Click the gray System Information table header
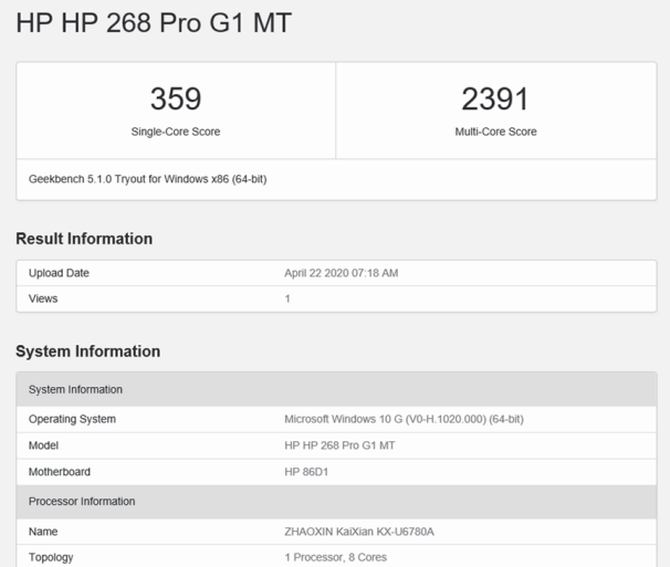 [x=76, y=389]
